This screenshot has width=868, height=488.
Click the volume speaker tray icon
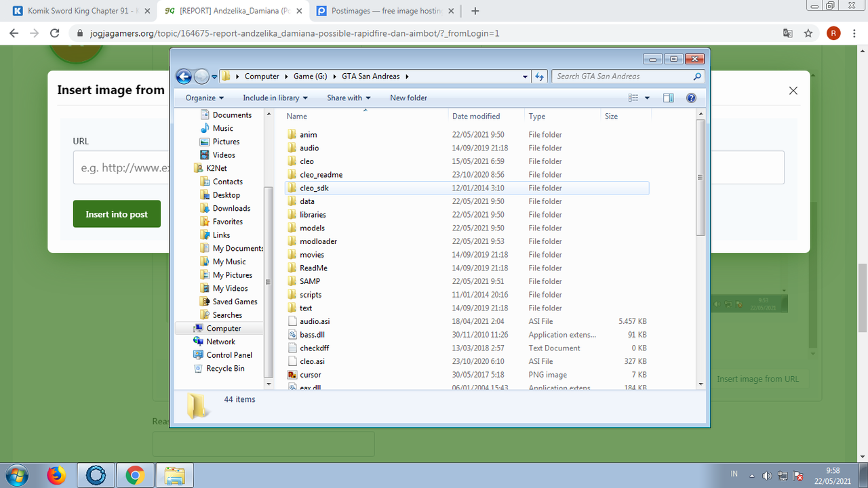(x=767, y=476)
